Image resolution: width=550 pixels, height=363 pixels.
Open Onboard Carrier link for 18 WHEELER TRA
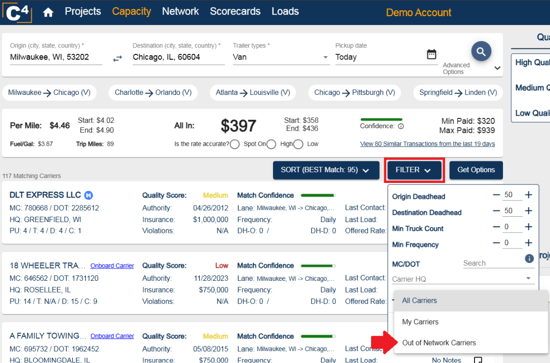pyautogui.click(x=112, y=266)
